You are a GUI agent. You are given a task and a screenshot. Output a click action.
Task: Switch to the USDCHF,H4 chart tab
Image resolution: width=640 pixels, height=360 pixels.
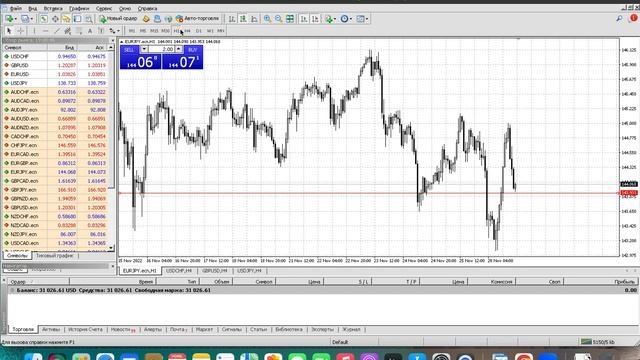point(179,271)
